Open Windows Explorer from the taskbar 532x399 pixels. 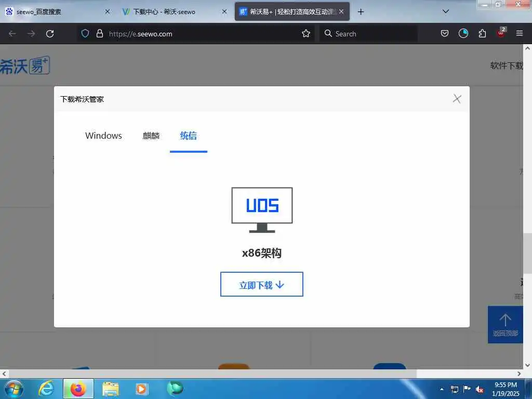tap(111, 389)
